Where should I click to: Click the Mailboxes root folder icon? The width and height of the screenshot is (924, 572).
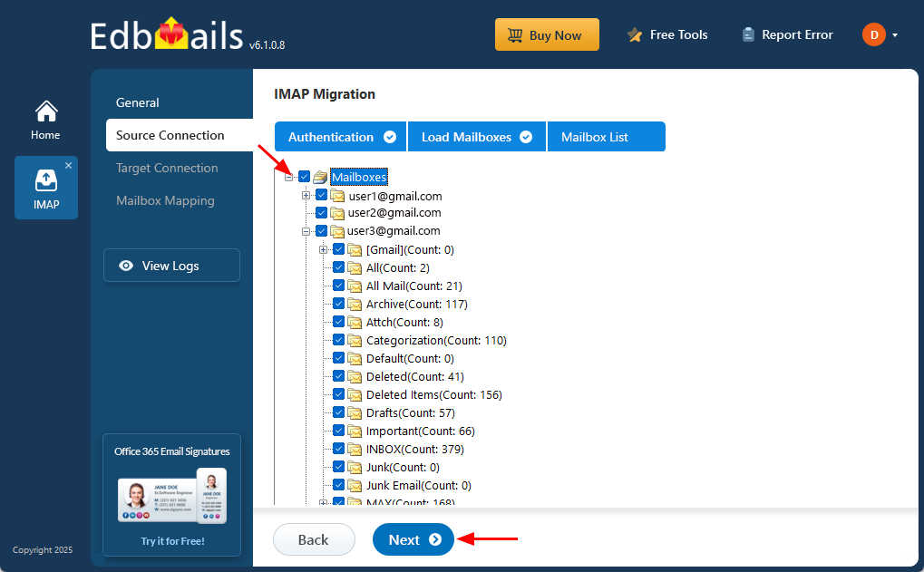click(x=320, y=177)
